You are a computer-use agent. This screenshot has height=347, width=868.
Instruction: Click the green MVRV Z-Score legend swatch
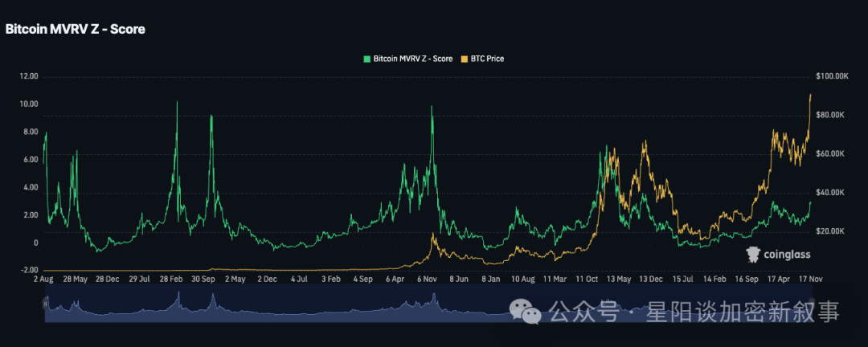click(367, 59)
